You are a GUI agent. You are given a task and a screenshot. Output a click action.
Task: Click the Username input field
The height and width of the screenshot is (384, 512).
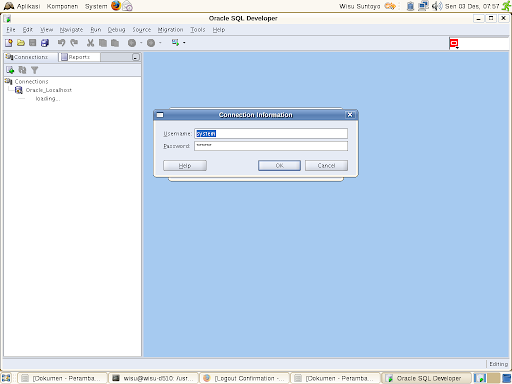coord(271,134)
